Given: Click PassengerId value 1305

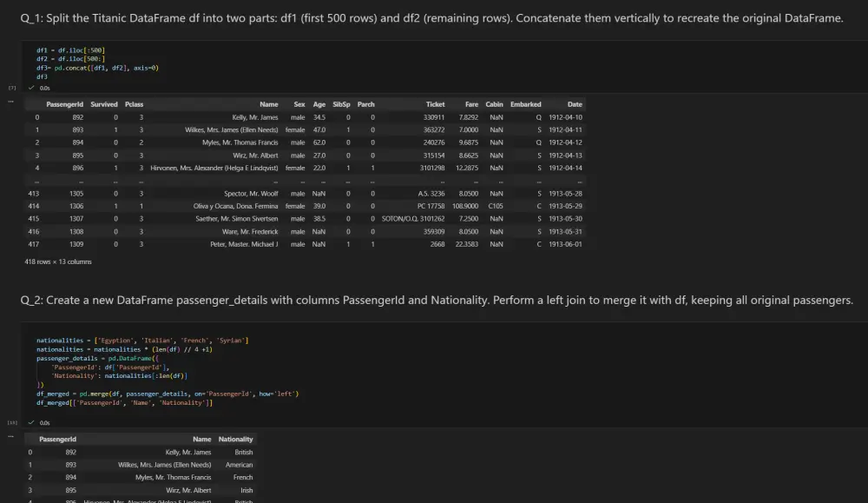Looking at the screenshot, I should click(x=76, y=194).
